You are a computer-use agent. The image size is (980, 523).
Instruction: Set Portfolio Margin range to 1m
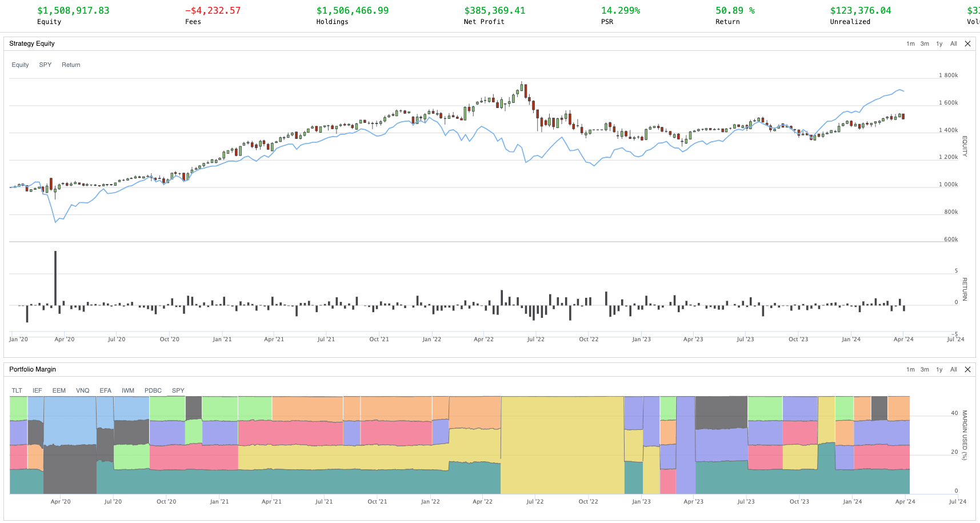pos(910,370)
